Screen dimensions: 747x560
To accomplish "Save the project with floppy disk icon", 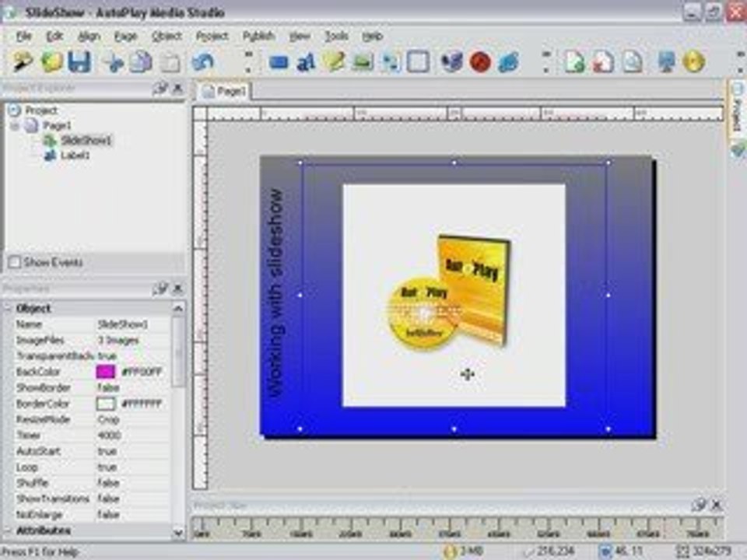I will tap(79, 62).
